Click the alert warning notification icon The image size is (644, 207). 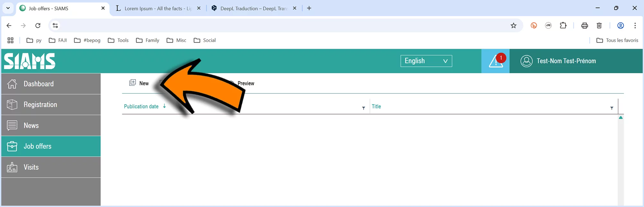tap(496, 61)
